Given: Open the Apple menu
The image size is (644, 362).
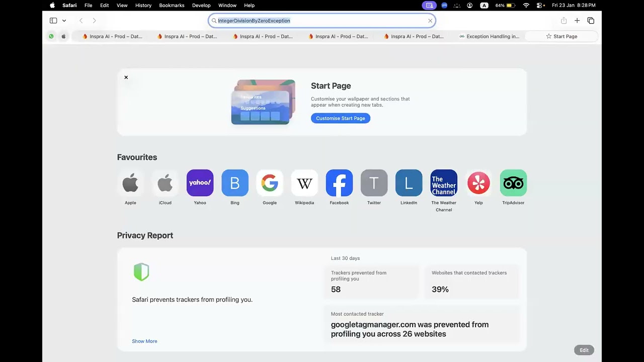Looking at the screenshot, I should point(52,6).
